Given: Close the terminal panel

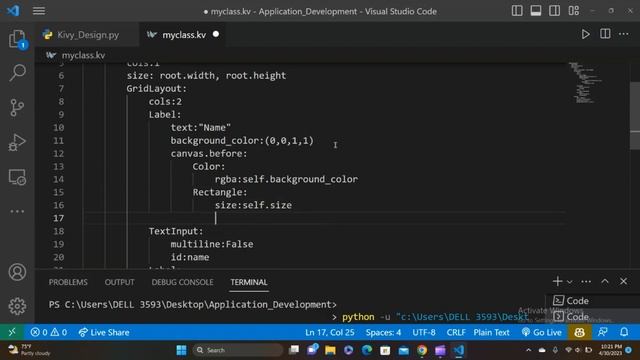Looking at the screenshot, I should 623,281.
